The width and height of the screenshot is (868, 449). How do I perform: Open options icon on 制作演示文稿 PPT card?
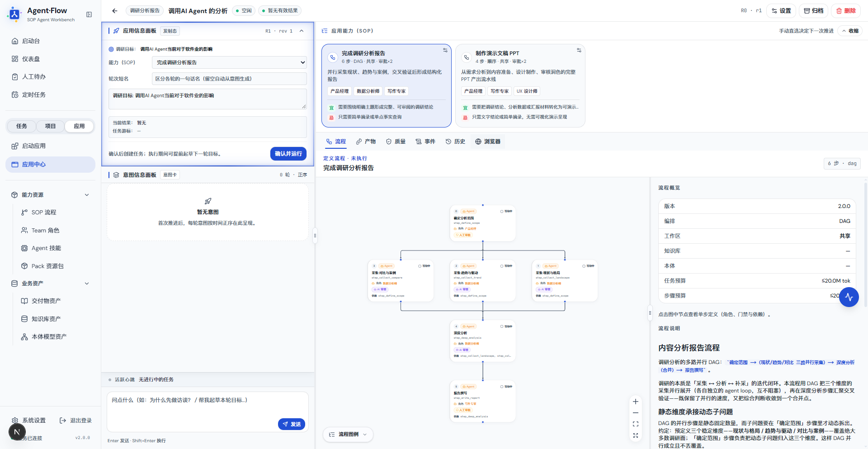point(579,50)
